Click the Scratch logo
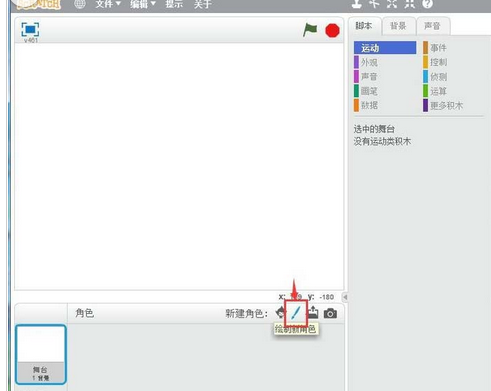Screen dimensions: 491x391 point(39,4)
